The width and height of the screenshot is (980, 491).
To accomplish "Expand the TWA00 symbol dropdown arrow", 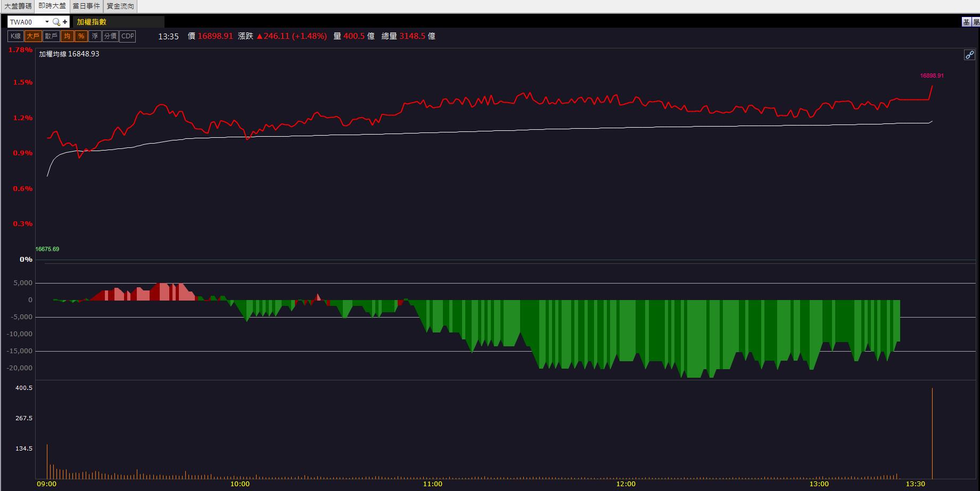I will pyautogui.click(x=47, y=22).
